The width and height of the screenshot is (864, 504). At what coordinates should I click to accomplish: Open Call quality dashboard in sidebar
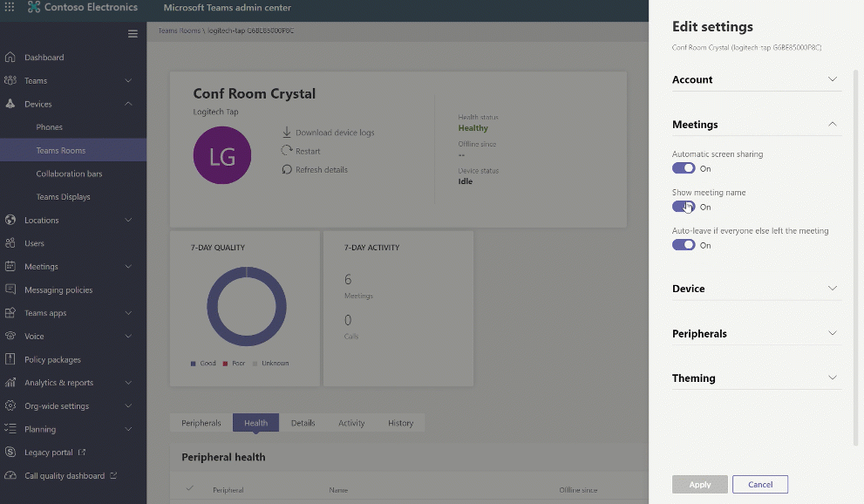64,476
